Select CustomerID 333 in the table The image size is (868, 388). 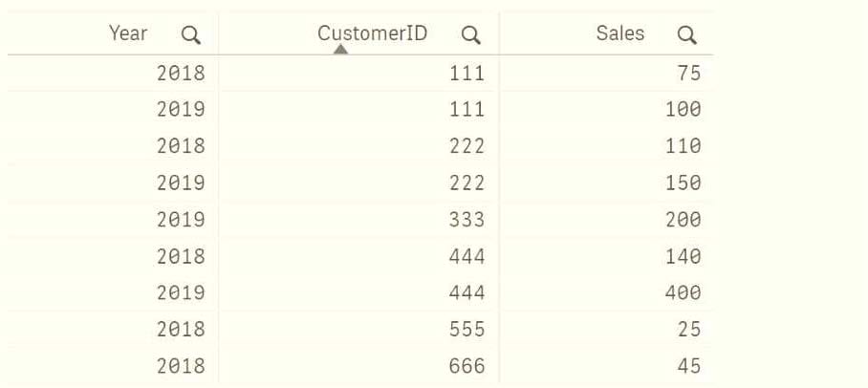click(467, 219)
